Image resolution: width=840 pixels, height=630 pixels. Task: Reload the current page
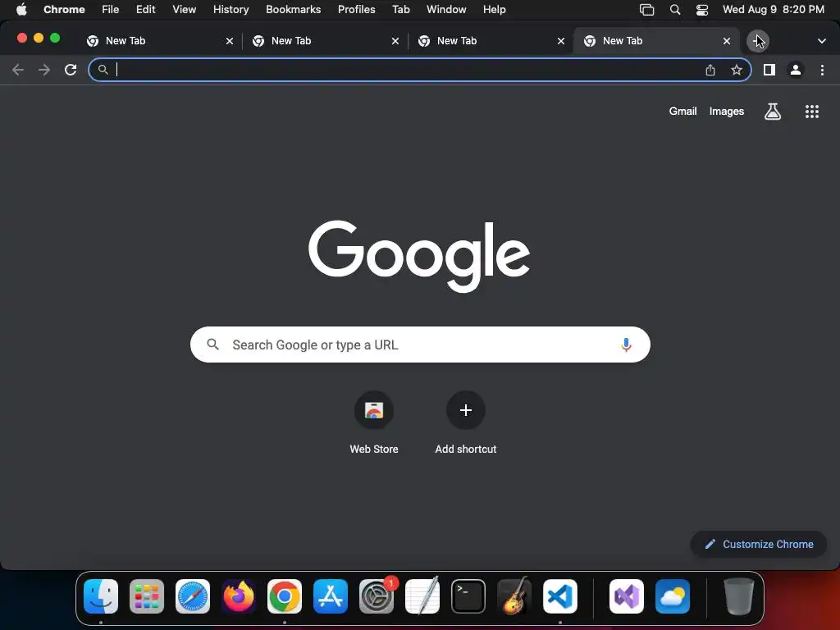pos(71,70)
